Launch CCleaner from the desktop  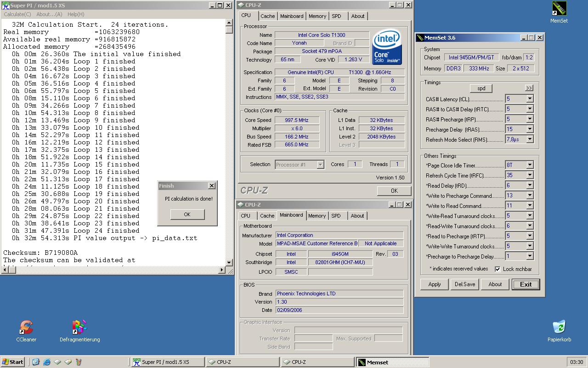coord(26,331)
